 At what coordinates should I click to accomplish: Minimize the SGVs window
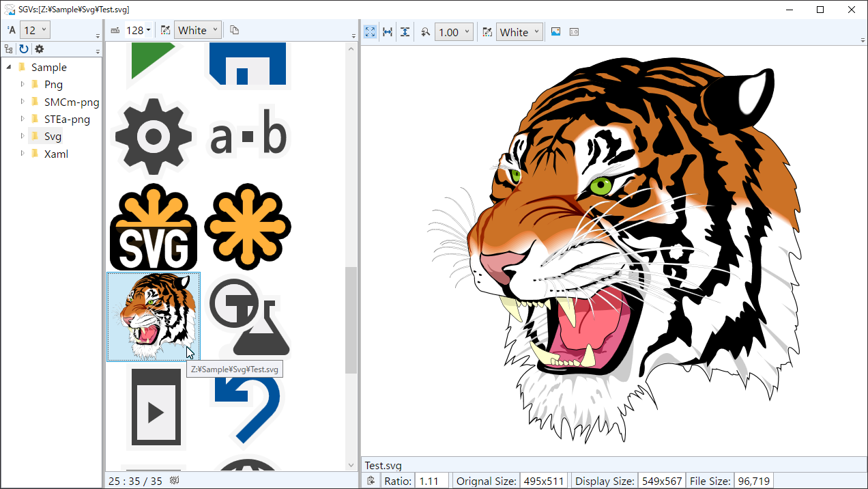[x=789, y=10]
